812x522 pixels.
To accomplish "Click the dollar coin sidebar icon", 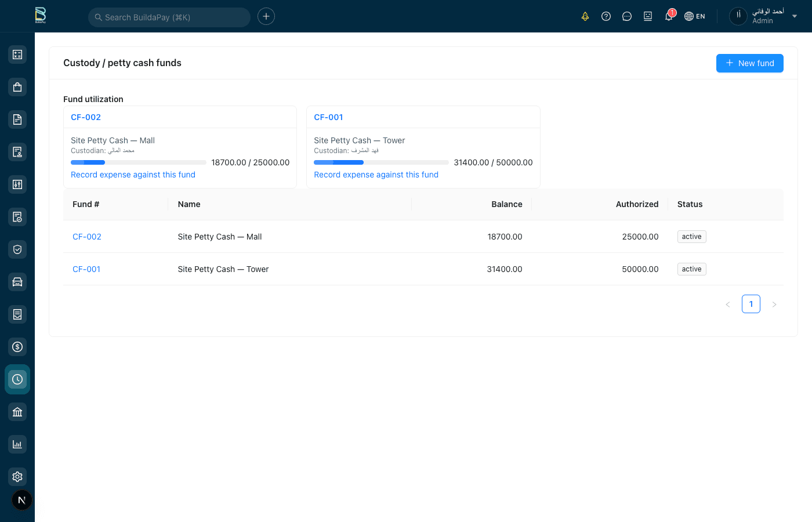I will (x=17, y=347).
